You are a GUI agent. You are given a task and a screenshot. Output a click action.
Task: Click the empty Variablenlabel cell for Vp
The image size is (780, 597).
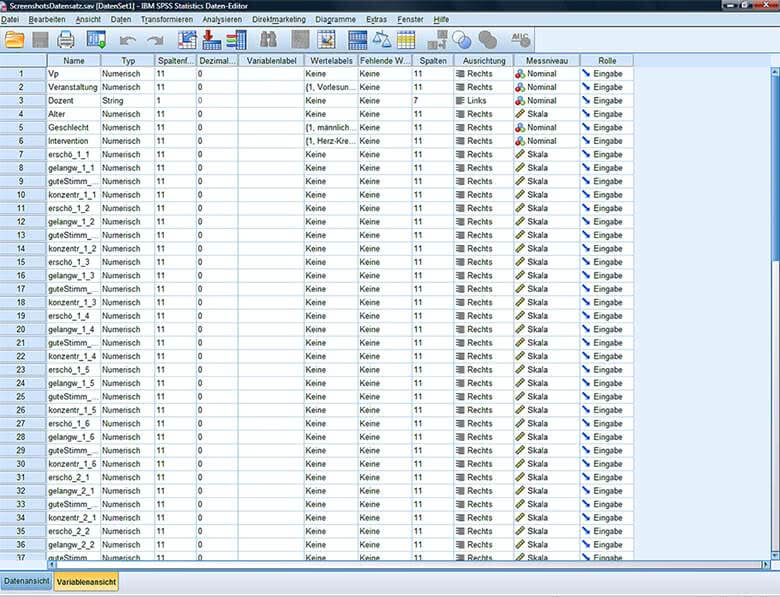[271, 74]
